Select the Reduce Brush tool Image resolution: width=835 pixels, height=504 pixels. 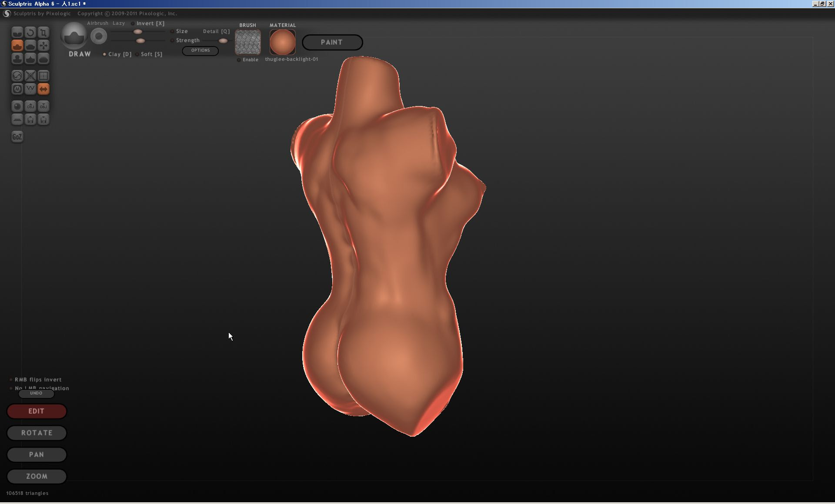pos(17,76)
